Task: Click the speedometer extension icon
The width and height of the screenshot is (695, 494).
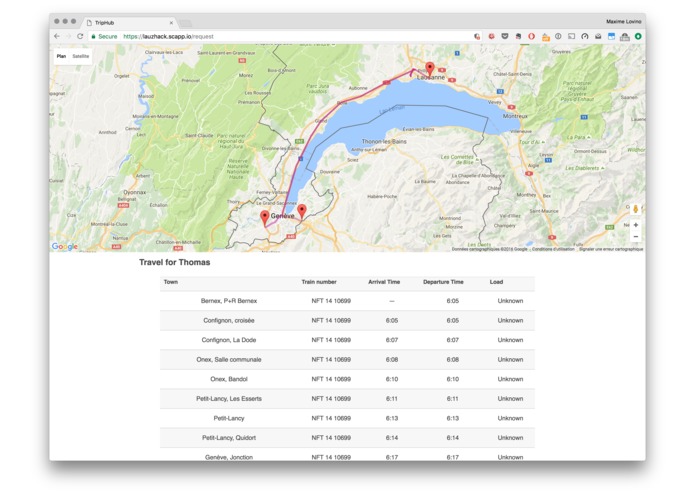Action: (x=585, y=36)
